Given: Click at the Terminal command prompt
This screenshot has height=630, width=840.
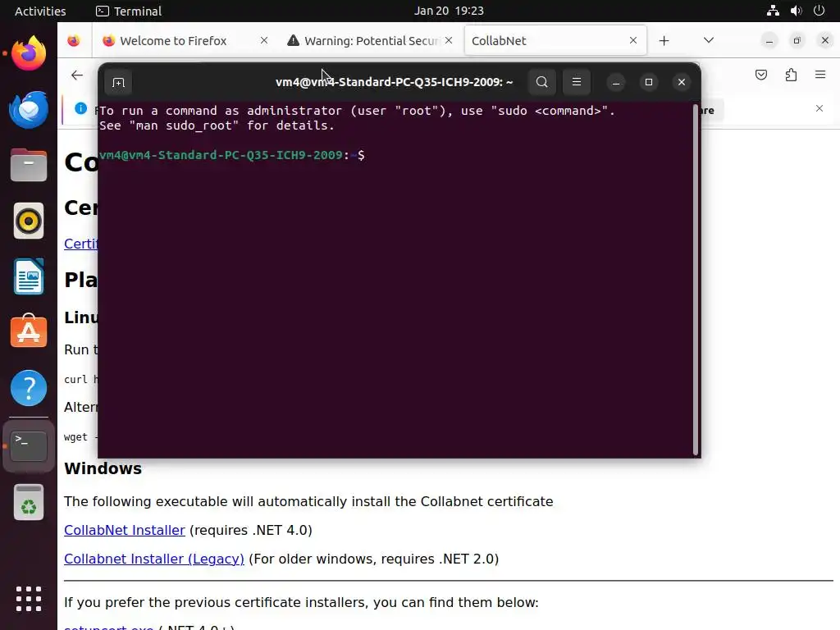Looking at the screenshot, I should pyautogui.click(x=231, y=155).
